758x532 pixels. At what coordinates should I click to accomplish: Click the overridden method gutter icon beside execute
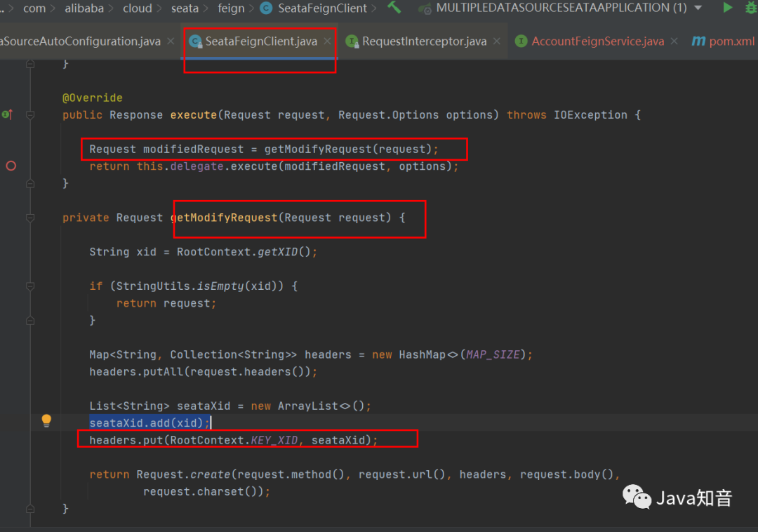(x=7, y=114)
